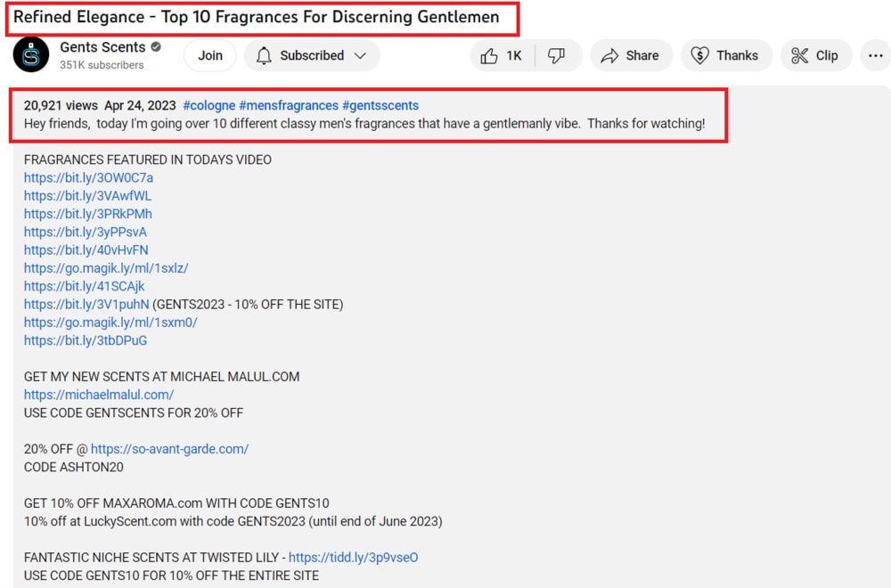Open the #cologne hashtag
891x588 pixels.
[x=209, y=106]
